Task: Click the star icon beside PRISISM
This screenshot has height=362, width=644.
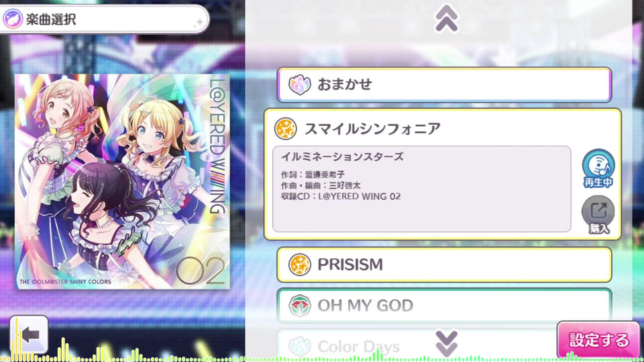Action: 299,264
